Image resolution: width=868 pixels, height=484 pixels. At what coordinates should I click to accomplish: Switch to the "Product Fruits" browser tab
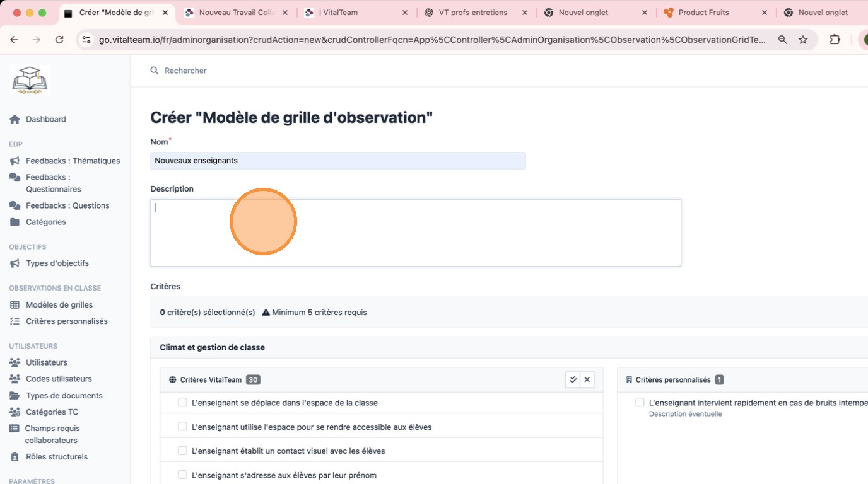pyautogui.click(x=703, y=13)
